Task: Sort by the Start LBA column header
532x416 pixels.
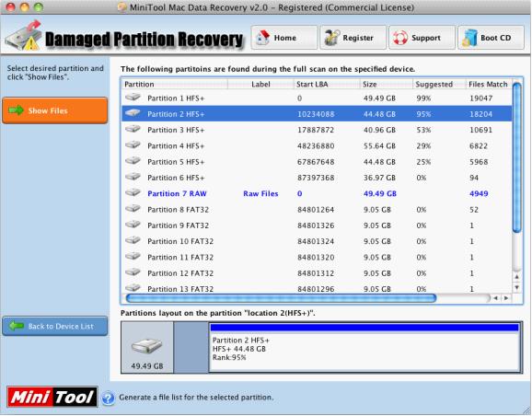Action: pos(327,84)
